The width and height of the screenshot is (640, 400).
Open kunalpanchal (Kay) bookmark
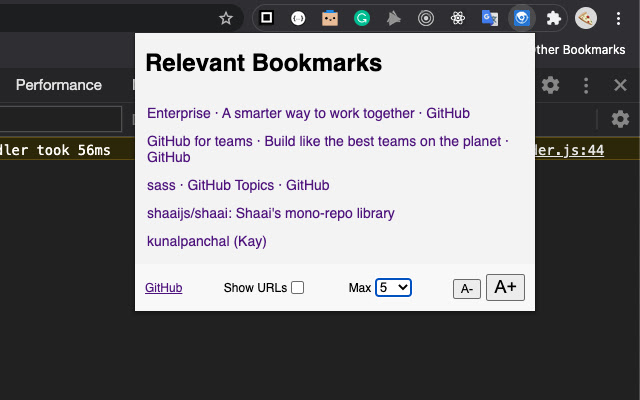207,241
